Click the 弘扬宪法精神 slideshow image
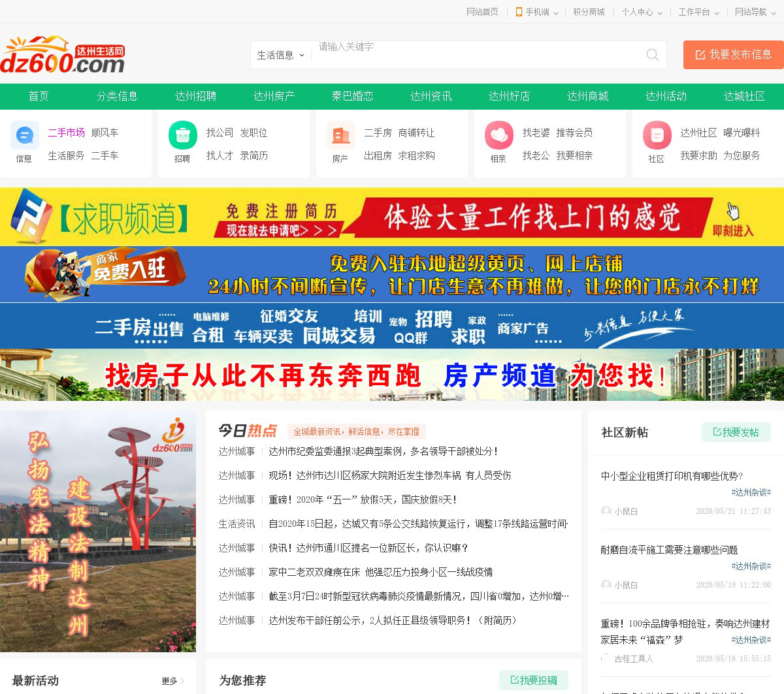The image size is (784, 694). (x=98, y=531)
